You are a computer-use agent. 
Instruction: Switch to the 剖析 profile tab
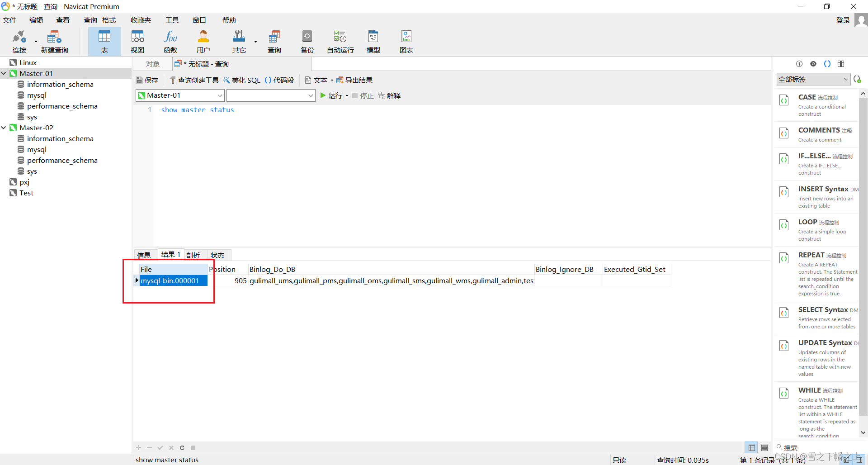[193, 255]
